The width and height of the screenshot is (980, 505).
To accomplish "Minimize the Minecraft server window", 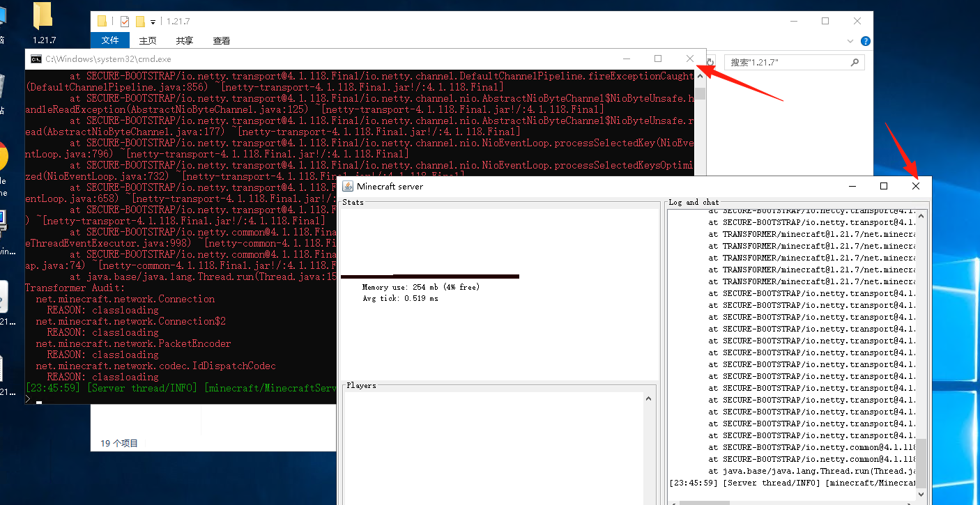I will 852,186.
